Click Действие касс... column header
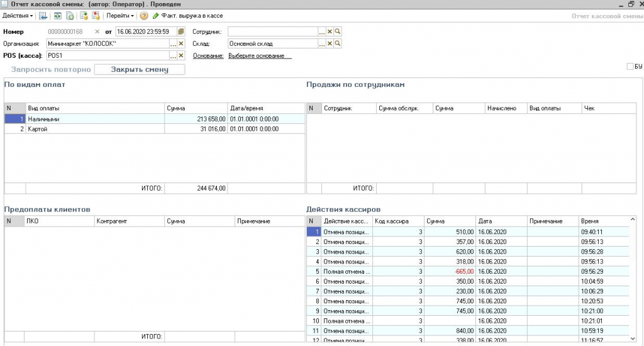Image resolution: width=644 pixels, height=346 pixels. click(x=347, y=221)
